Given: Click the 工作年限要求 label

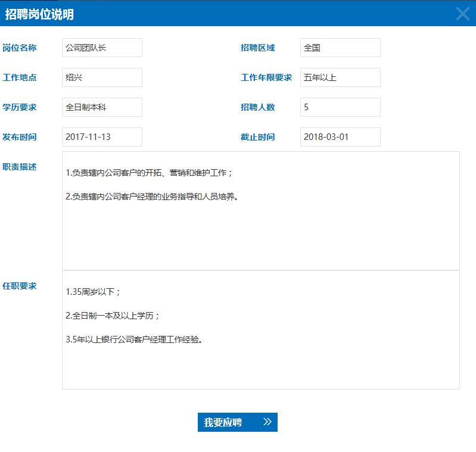Looking at the screenshot, I should pos(266,77).
